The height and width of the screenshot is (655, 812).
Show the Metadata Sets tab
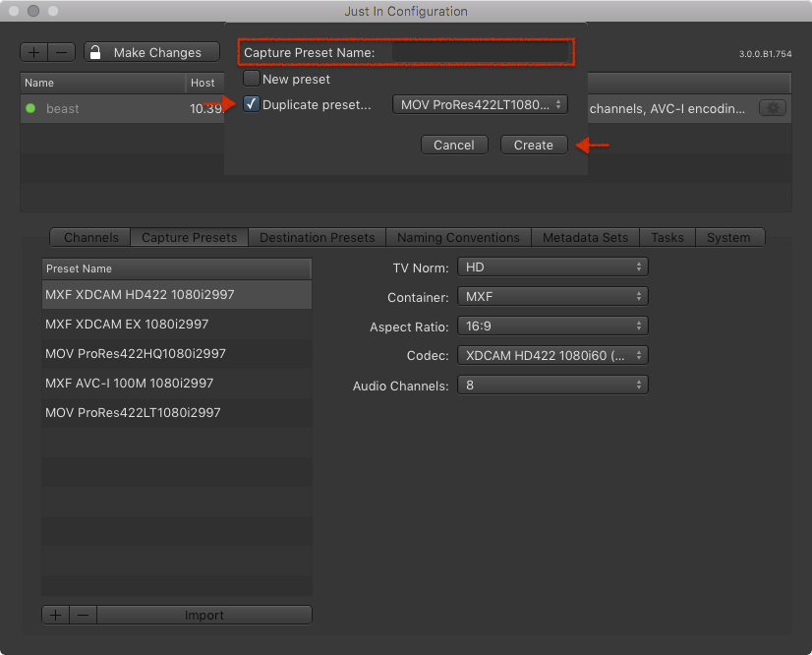pyautogui.click(x=585, y=237)
